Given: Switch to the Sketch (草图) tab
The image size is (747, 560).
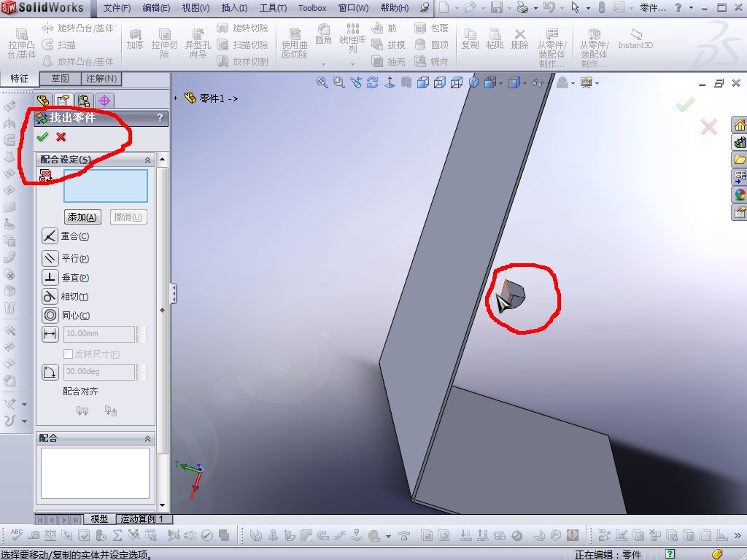Looking at the screenshot, I should pyautogui.click(x=60, y=79).
